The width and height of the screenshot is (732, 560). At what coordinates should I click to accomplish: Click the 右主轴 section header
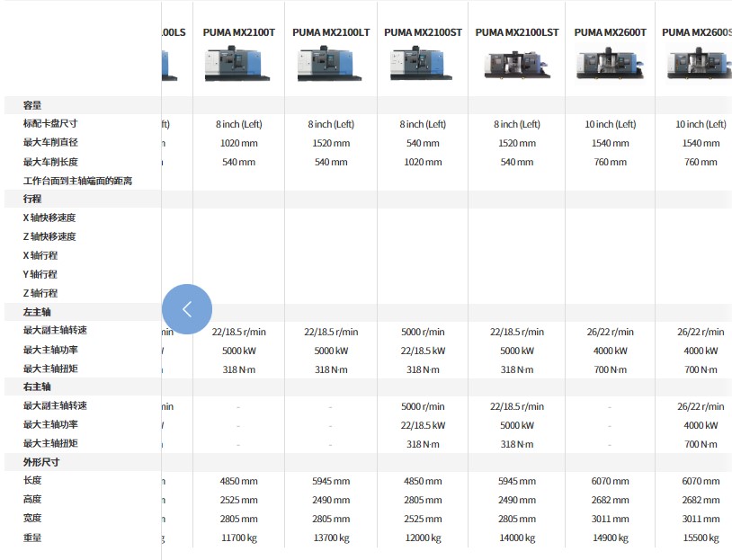point(37,387)
